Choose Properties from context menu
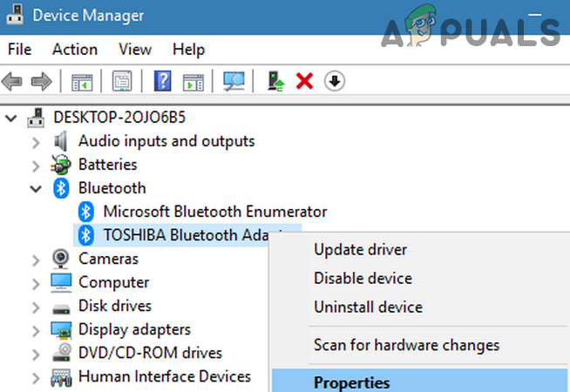 click(419, 381)
